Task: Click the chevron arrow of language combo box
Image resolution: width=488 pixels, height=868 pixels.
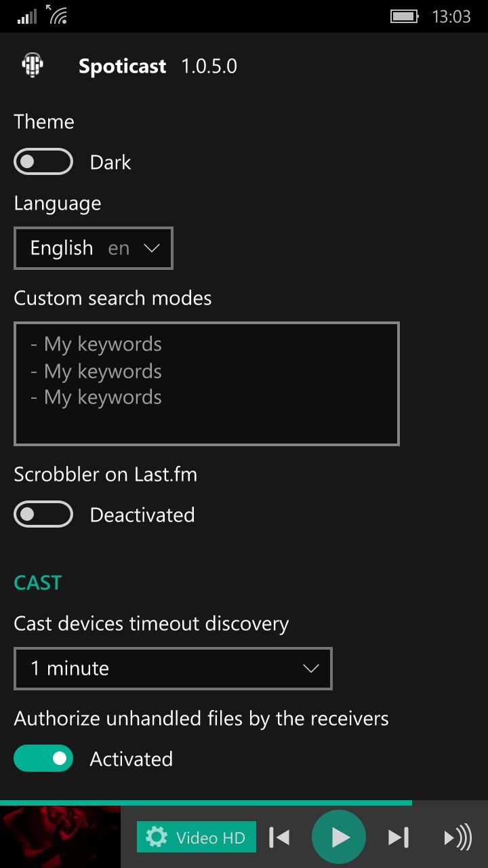Action: tap(152, 248)
